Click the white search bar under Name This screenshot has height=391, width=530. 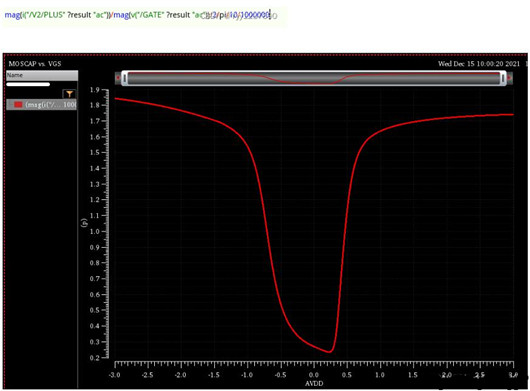[28, 84]
